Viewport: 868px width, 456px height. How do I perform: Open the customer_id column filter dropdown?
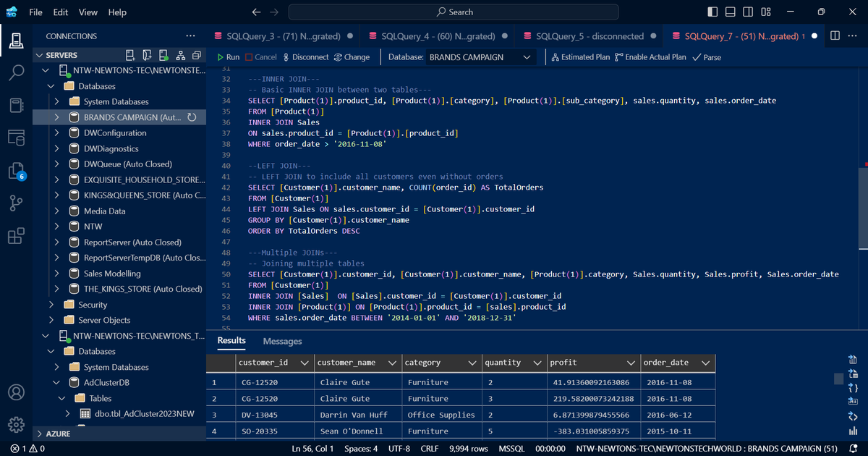tap(305, 363)
